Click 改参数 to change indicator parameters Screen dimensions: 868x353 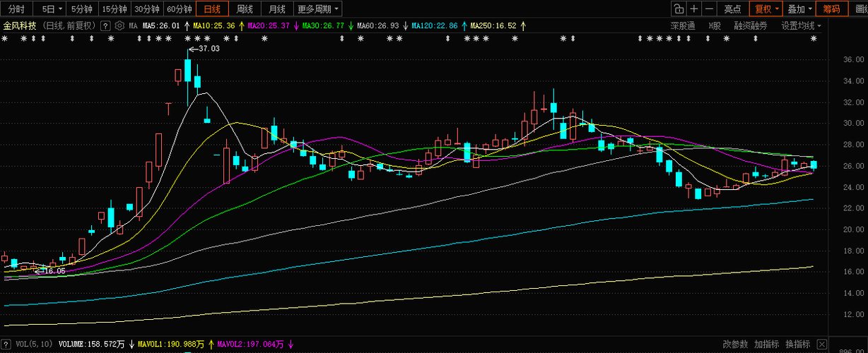(735, 345)
